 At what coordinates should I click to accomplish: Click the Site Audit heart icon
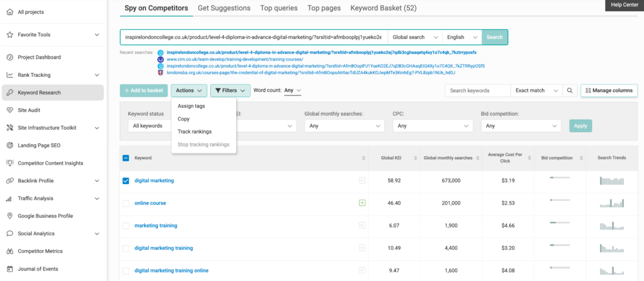point(10,110)
